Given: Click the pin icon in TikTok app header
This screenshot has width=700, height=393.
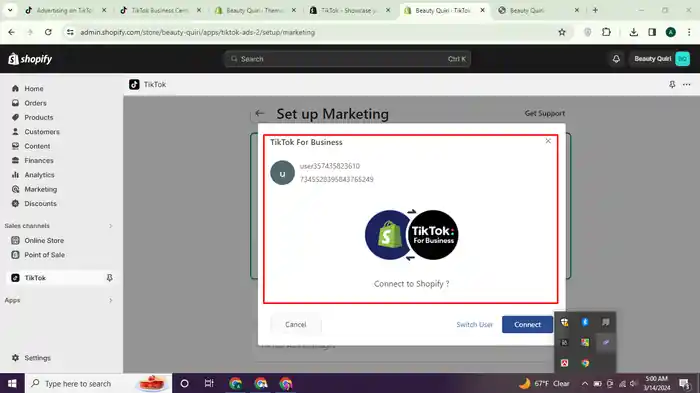Looking at the screenshot, I should tap(672, 84).
